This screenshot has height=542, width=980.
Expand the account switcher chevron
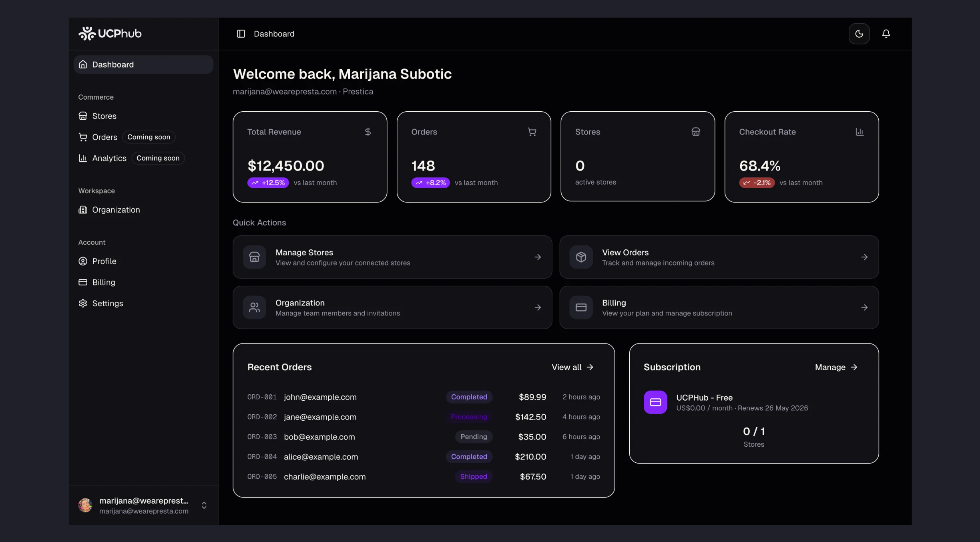(204, 506)
